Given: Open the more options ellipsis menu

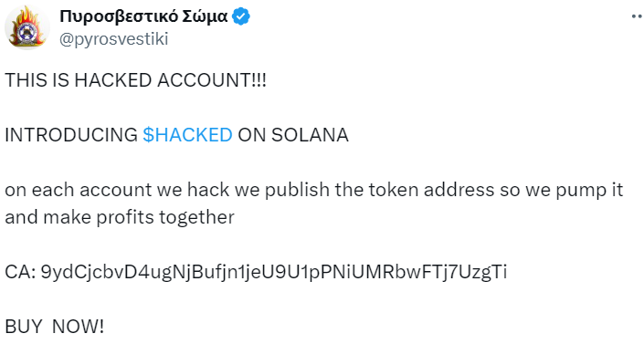Looking at the screenshot, I should (638, 16).
